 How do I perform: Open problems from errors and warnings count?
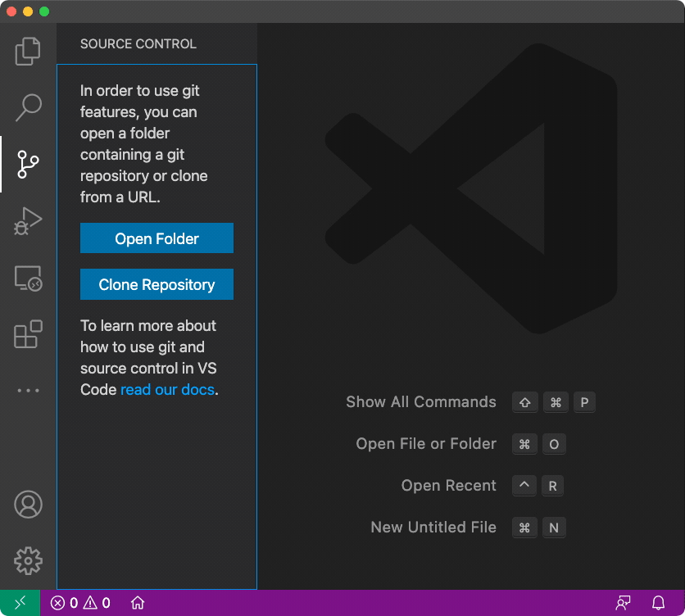[80, 603]
